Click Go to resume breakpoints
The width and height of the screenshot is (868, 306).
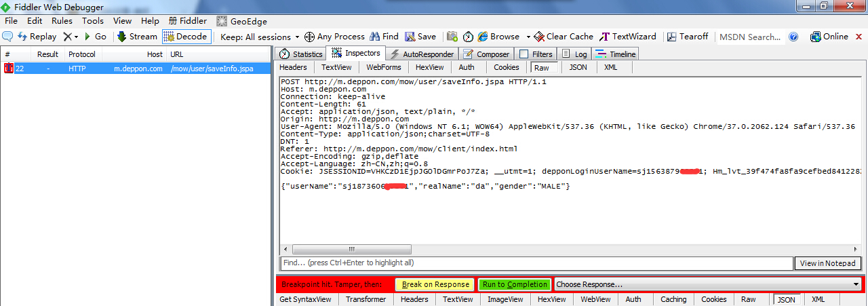coord(95,37)
